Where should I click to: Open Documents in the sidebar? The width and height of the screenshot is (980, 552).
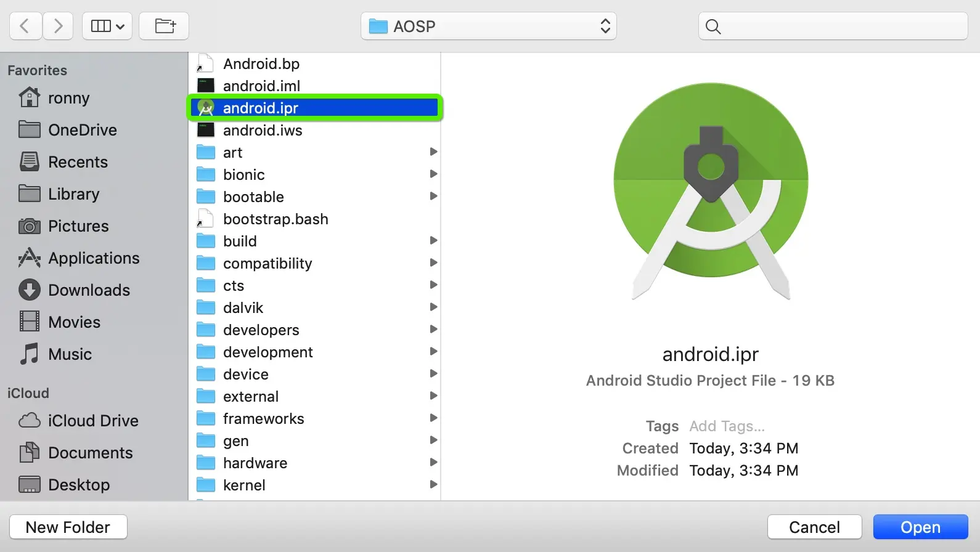click(x=76, y=453)
